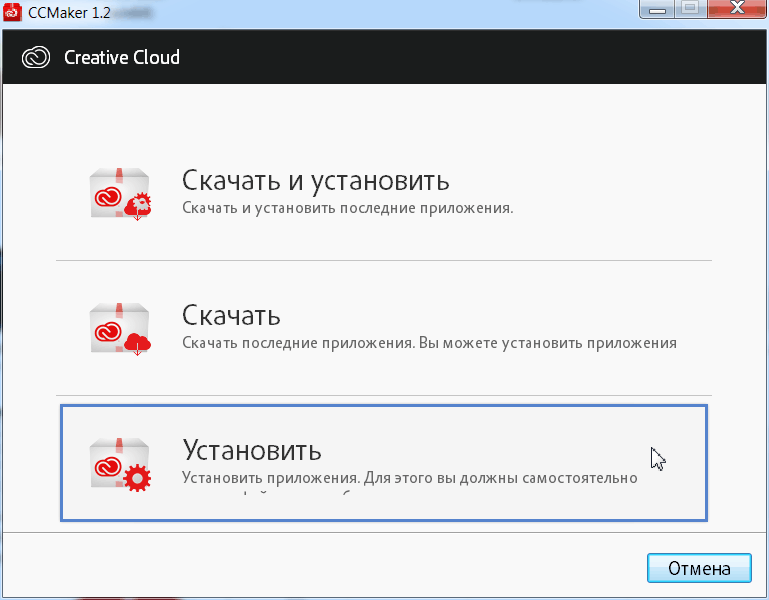Click the download-and-install package icon
Viewport: 769px width, 600px height.
(x=120, y=194)
